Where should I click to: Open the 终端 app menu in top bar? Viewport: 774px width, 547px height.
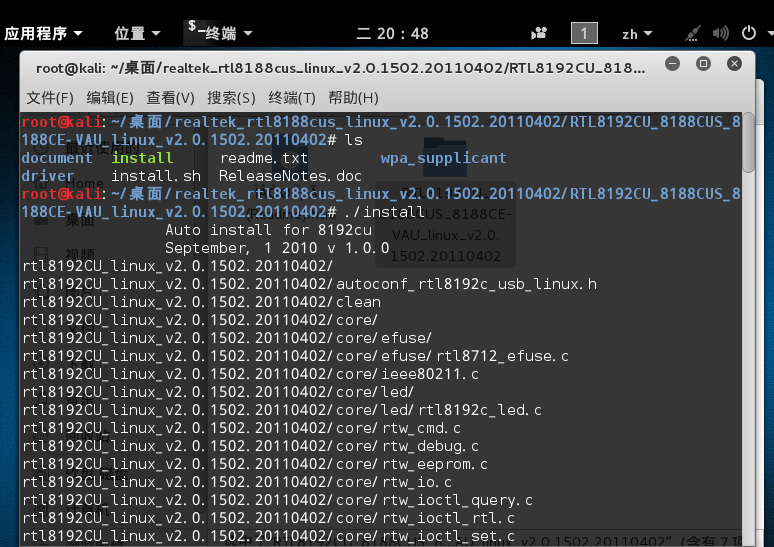coord(220,33)
